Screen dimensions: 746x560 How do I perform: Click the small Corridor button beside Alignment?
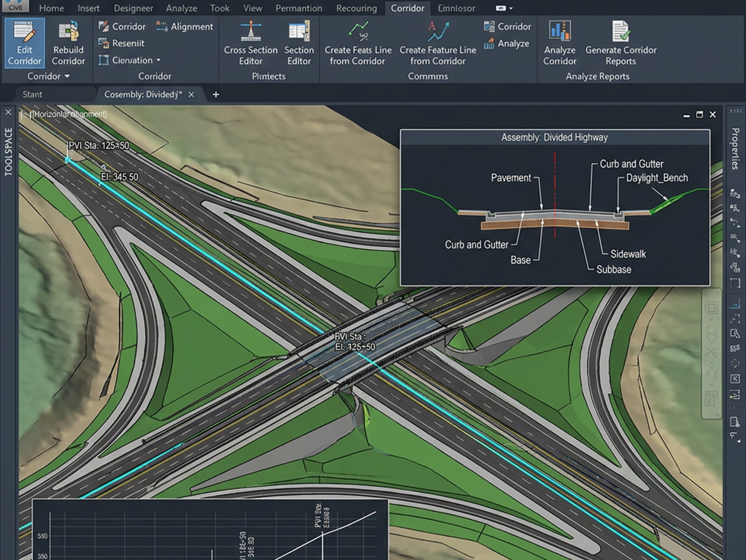(x=121, y=27)
